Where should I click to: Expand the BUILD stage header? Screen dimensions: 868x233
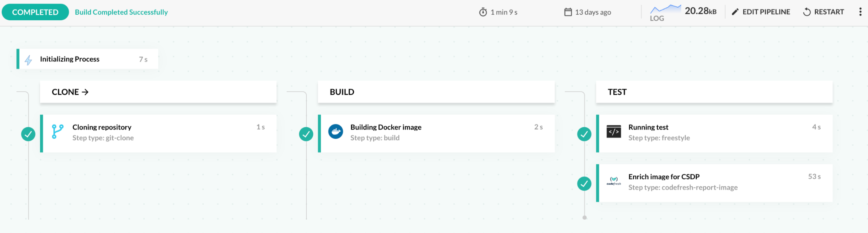point(436,92)
